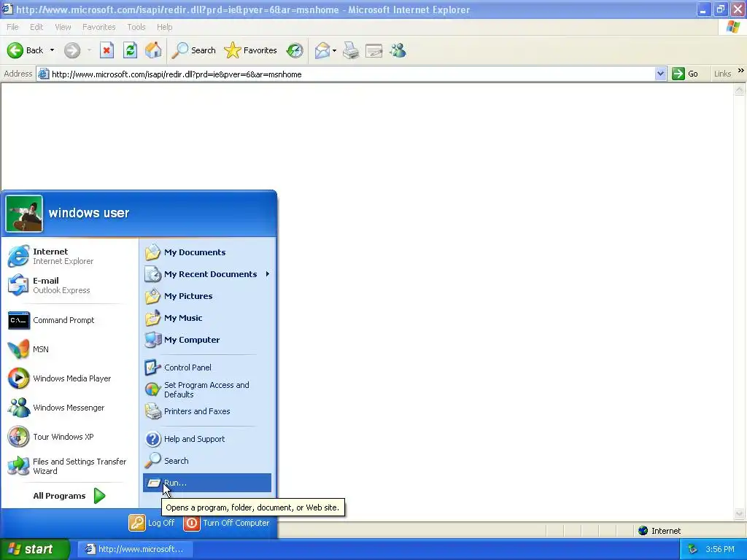Launch Internet Explorer from Start menu
This screenshot has height=560, width=747.
coord(69,256)
